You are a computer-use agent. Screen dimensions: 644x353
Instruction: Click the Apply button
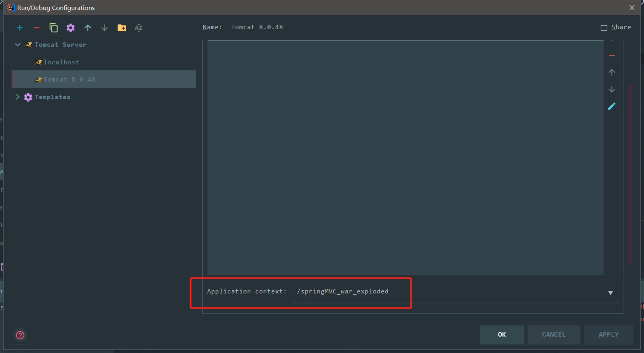coord(608,335)
